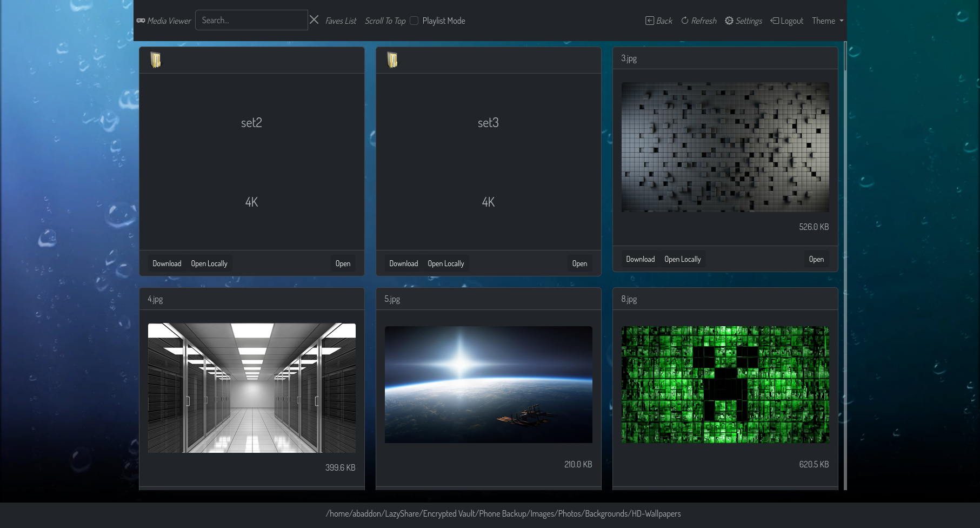Click the Refresh link text

(704, 21)
